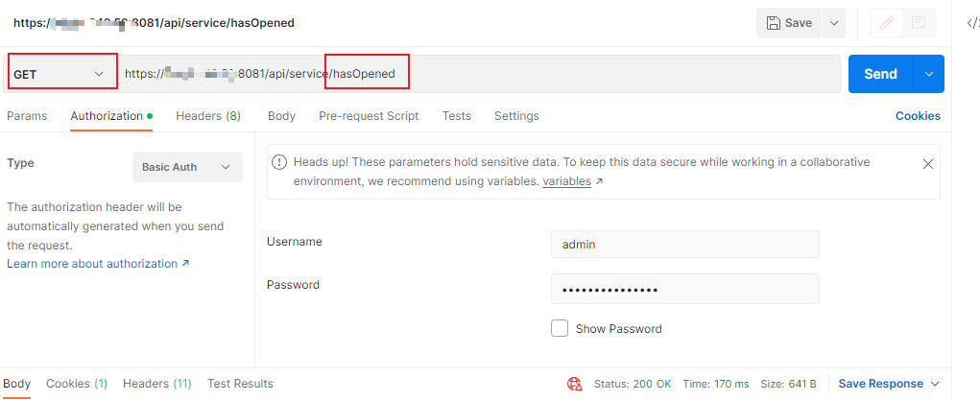Open the comments icon
The width and height of the screenshot is (980, 401).
919,23
